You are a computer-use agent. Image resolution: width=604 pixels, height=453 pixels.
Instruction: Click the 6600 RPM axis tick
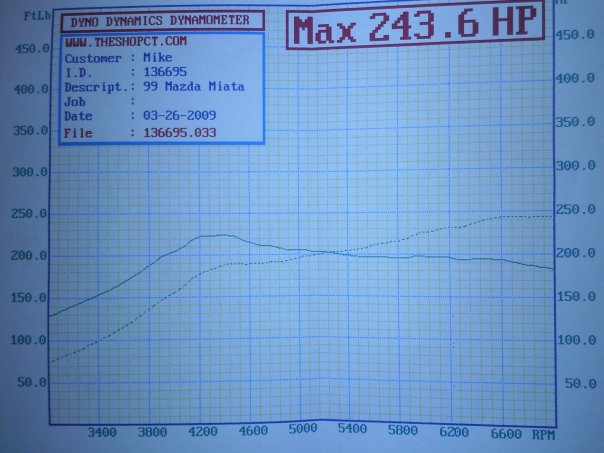506,434
